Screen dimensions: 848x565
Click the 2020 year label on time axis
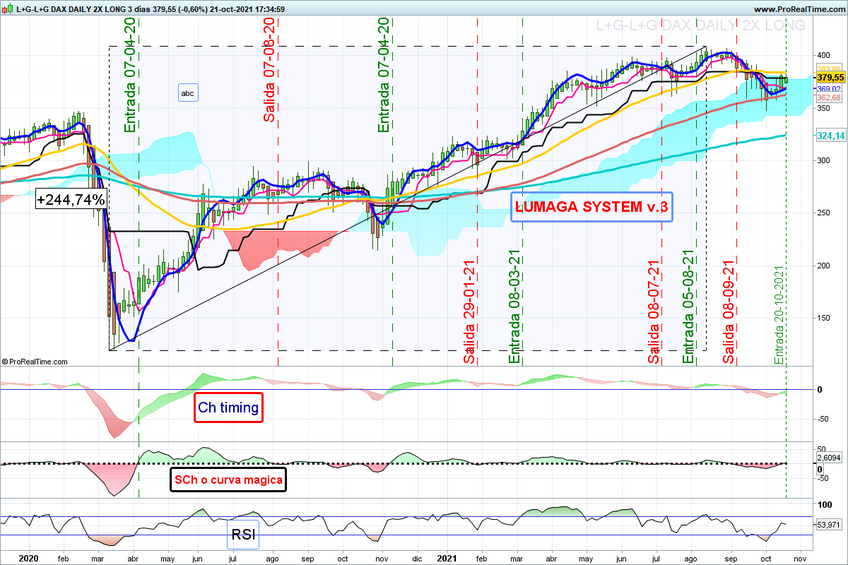click(x=28, y=559)
